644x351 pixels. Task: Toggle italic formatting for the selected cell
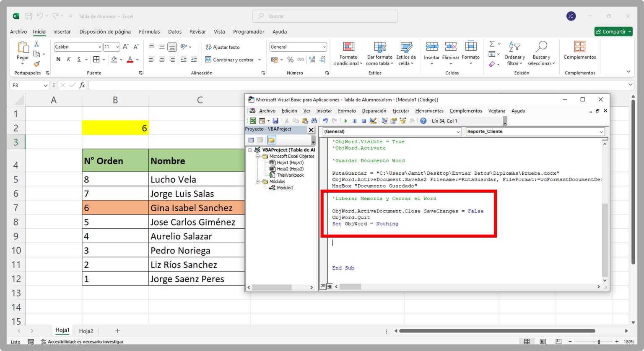click(x=68, y=59)
